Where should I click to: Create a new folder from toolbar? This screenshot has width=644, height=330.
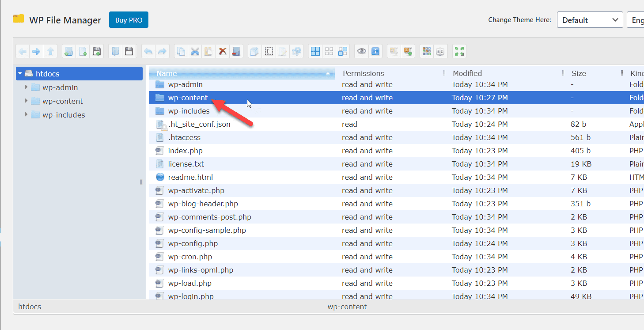(x=68, y=52)
